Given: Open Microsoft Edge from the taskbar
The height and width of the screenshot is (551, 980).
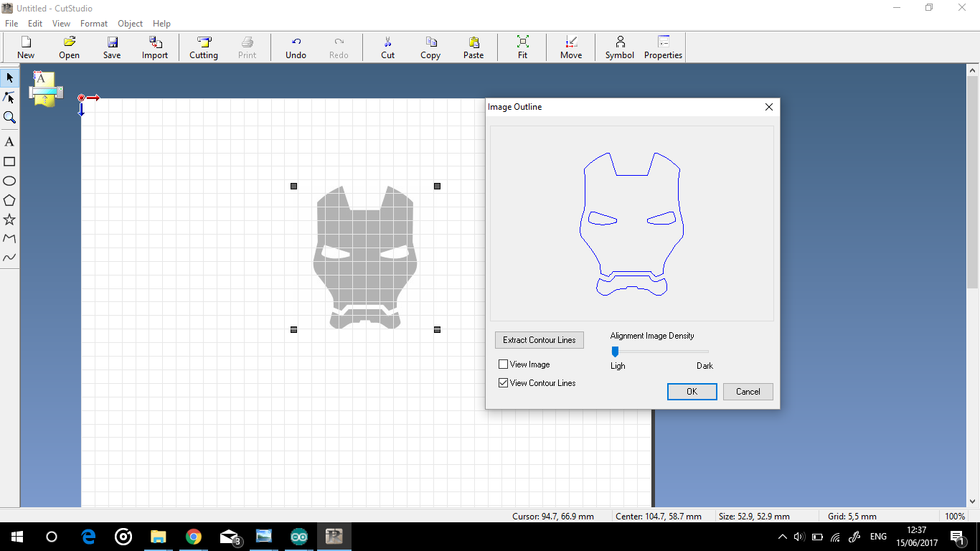Looking at the screenshot, I should (x=88, y=537).
